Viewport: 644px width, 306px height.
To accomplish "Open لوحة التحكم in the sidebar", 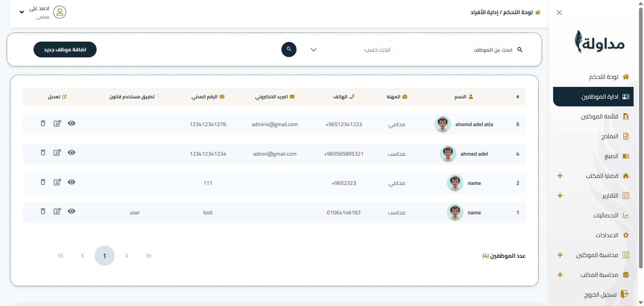I will pyautogui.click(x=593, y=77).
